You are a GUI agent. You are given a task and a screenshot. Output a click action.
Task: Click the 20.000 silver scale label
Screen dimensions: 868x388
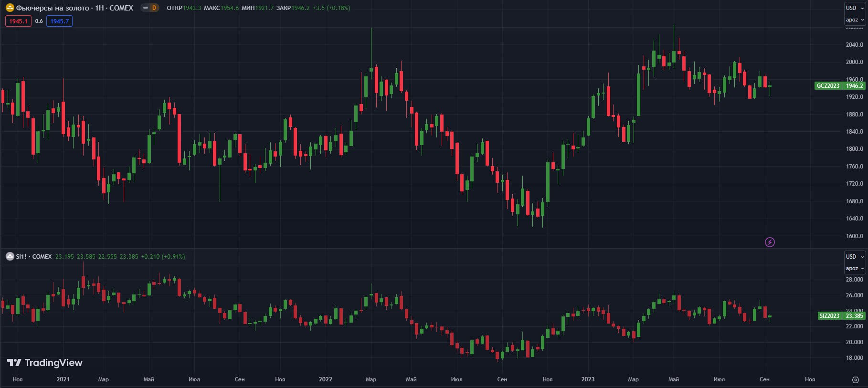pyautogui.click(x=855, y=342)
